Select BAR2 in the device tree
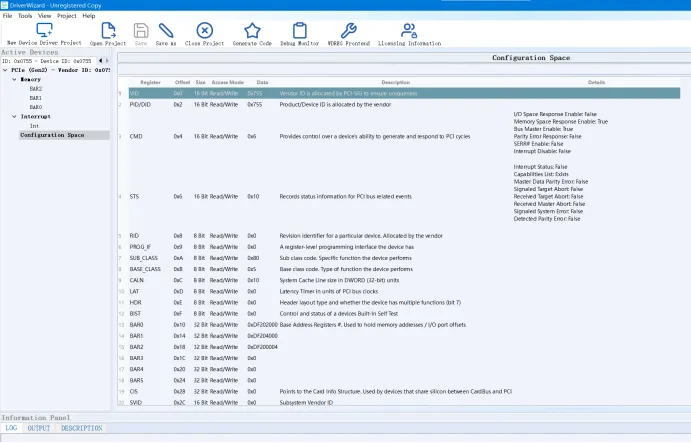Image resolution: width=691 pixels, height=443 pixels. [x=35, y=88]
